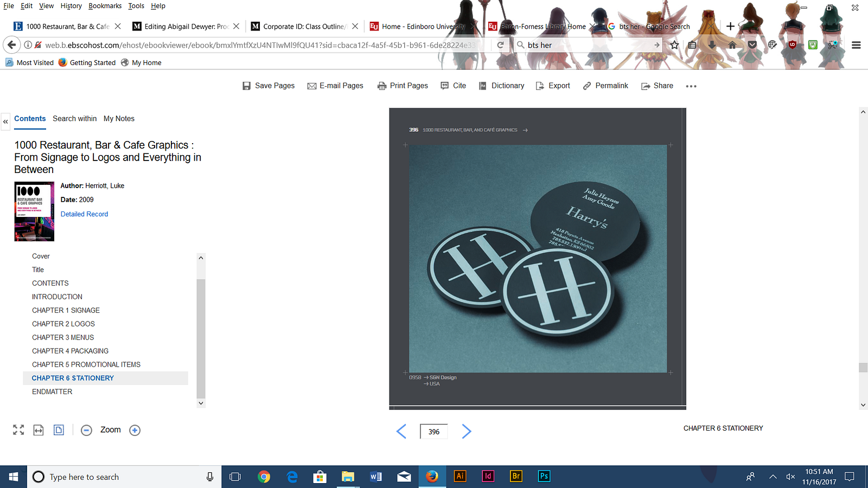The height and width of the screenshot is (488, 868).
Task: Reload the current page
Action: 500,45
